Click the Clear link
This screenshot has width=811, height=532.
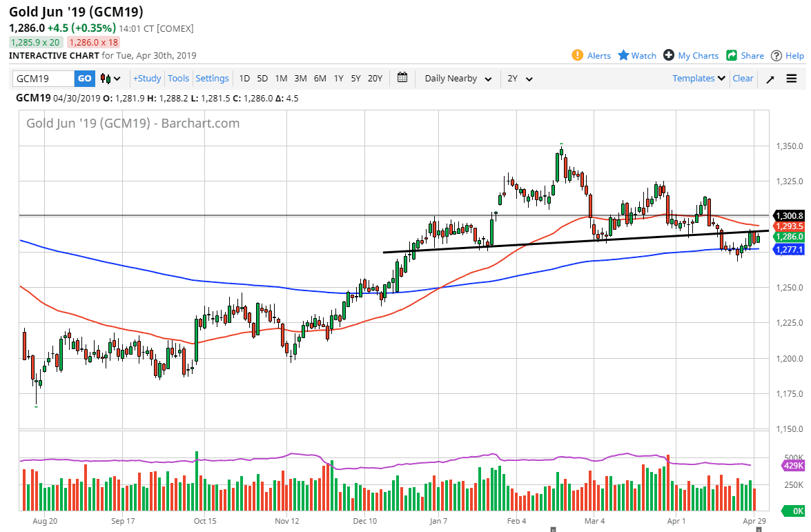click(x=743, y=78)
